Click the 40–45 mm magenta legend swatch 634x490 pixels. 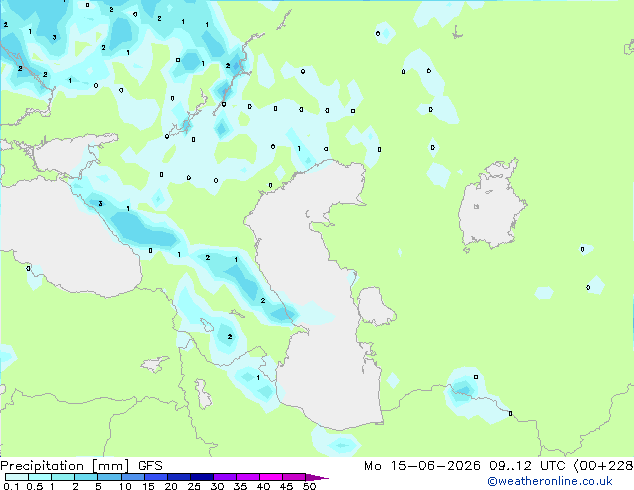click(x=271, y=477)
